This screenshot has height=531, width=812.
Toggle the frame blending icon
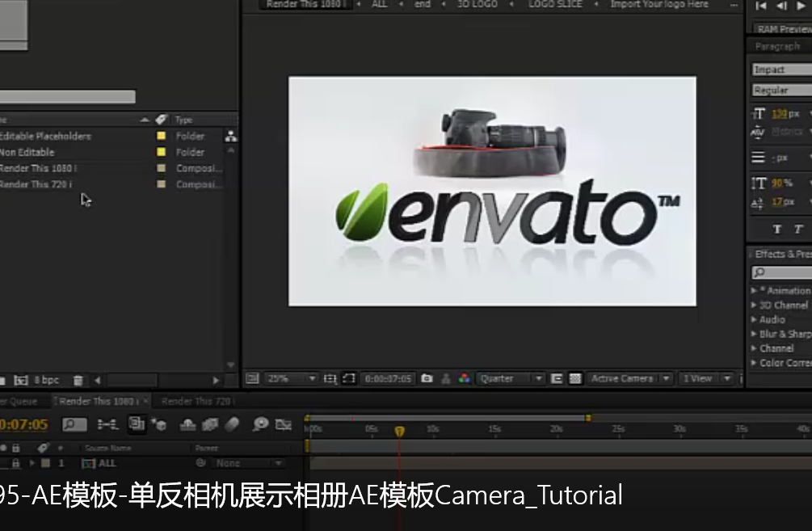coord(210,425)
